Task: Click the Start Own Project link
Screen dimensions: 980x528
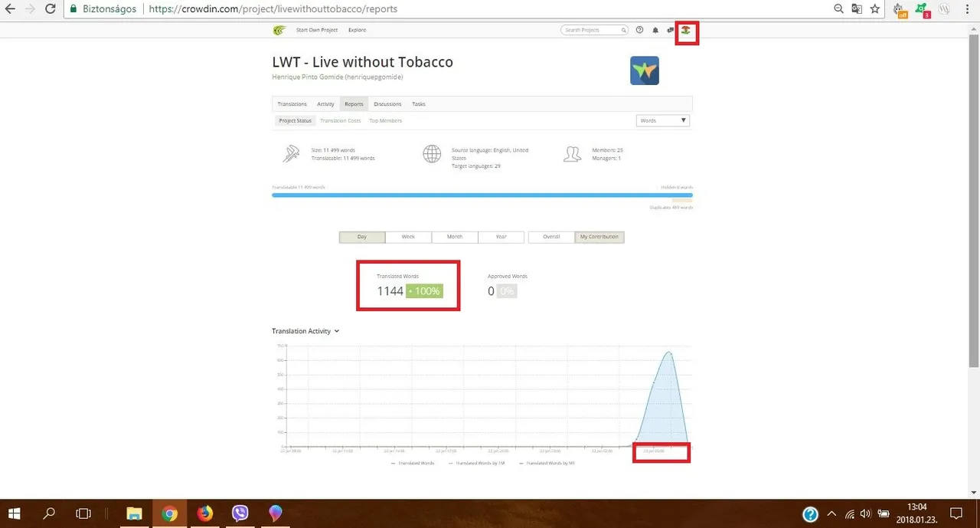Action: (317, 30)
